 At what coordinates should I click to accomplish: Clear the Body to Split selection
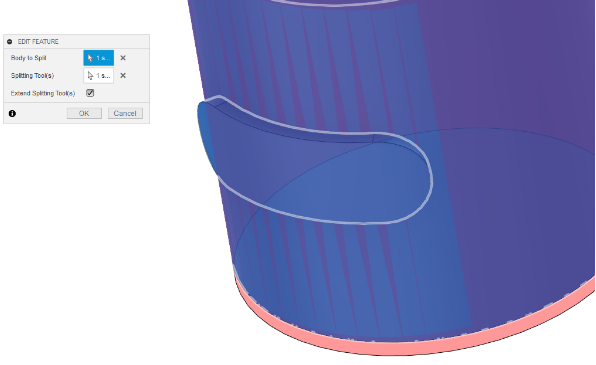[x=123, y=58]
